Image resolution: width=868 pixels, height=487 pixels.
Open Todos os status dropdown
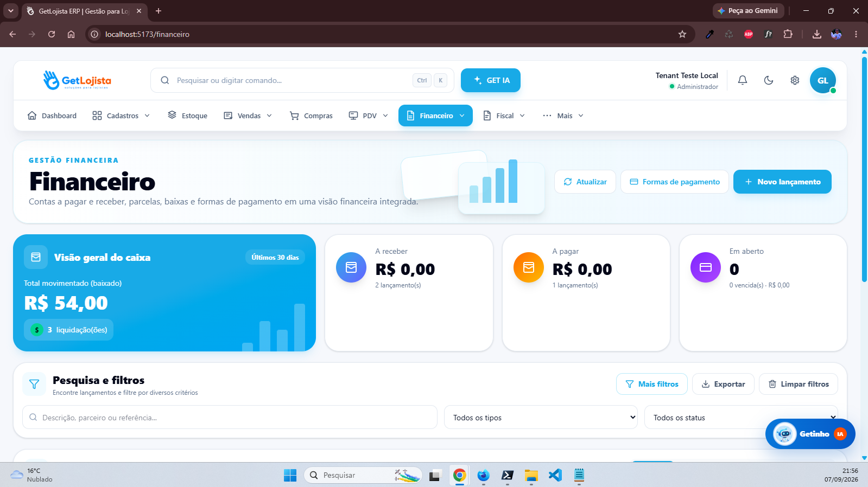[741, 418]
